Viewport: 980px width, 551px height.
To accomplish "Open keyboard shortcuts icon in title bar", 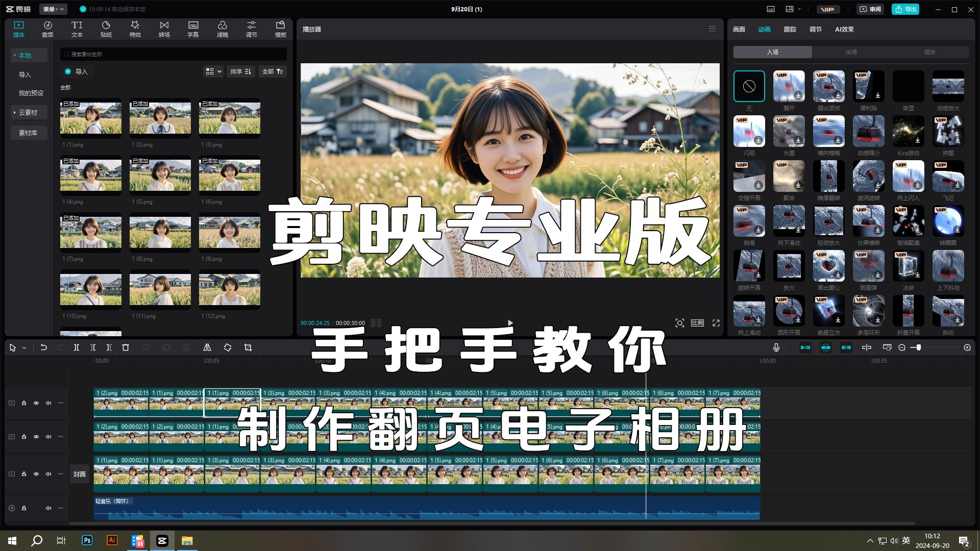I will (771, 9).
